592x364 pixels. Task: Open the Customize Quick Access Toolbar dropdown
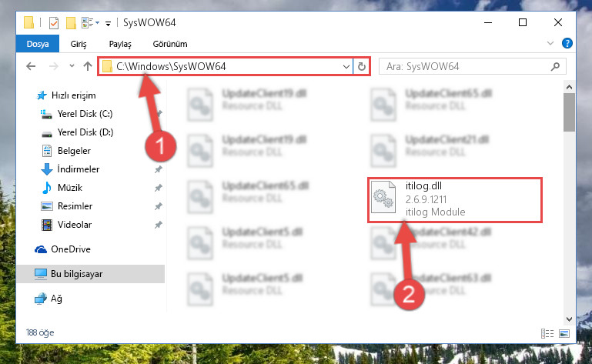(x=108, y=24)
